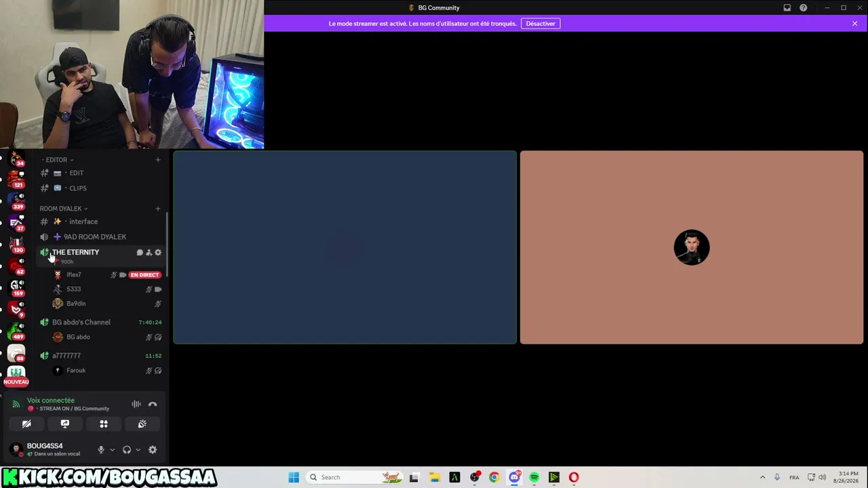This screenshot has height=488, width=868.
Task: Open user settings gear
Action: pyautogui.click(x=153, y=450)
